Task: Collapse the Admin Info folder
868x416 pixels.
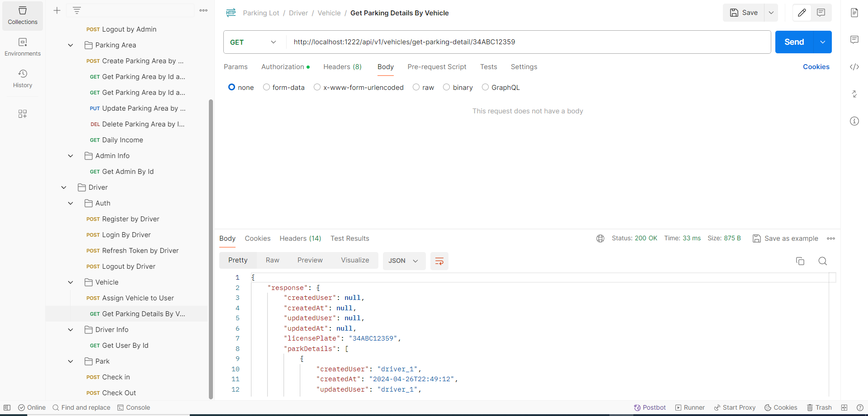Action: click(x=71, y=156)
